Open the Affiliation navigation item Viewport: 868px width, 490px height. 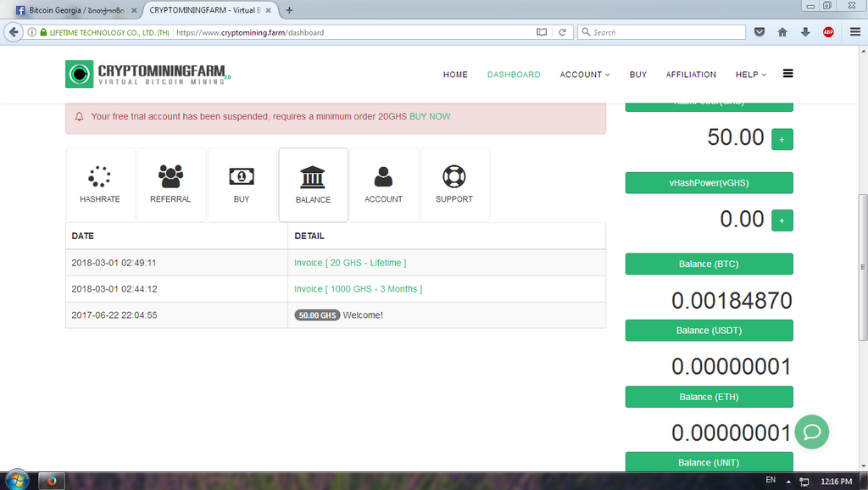[x=691, y=75]
